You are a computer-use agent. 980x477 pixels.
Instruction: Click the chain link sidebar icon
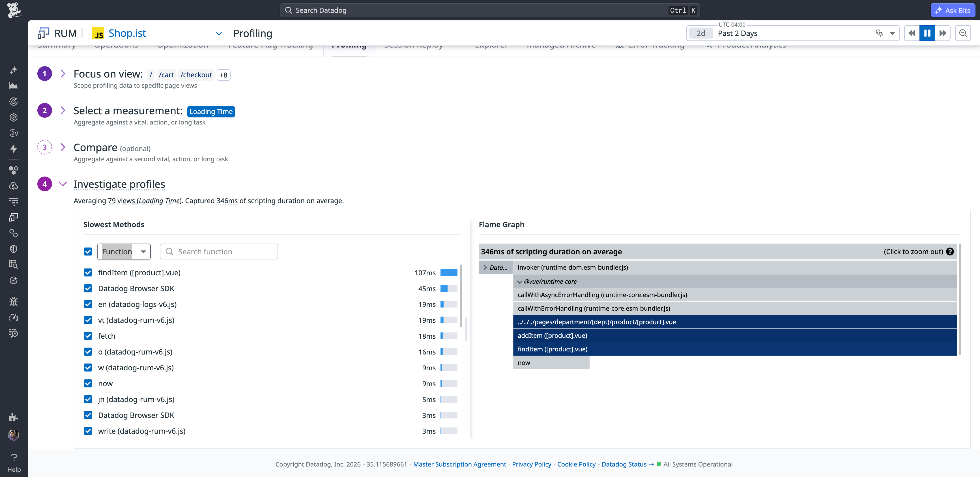(14, 233)
